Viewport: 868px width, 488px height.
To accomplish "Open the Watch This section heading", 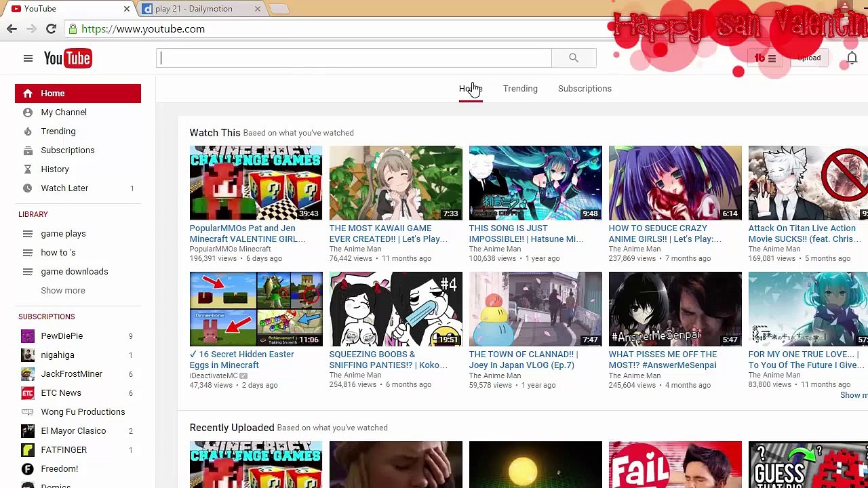I will [215, 133].
